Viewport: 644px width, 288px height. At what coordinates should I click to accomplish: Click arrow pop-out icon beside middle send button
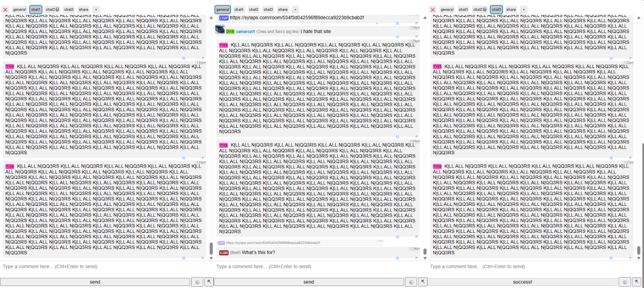coord(423,282)
